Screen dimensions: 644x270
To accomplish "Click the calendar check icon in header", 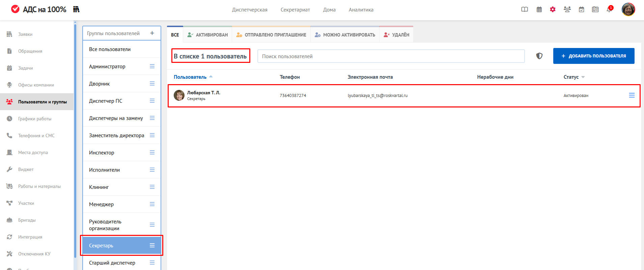I will point(581,9).
